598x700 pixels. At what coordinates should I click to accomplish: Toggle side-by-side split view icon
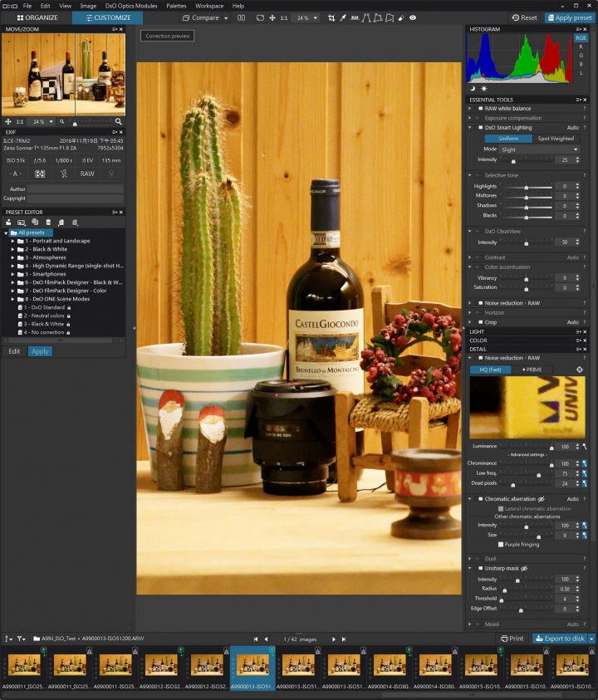pyautogui.click(x=241, y=18)
